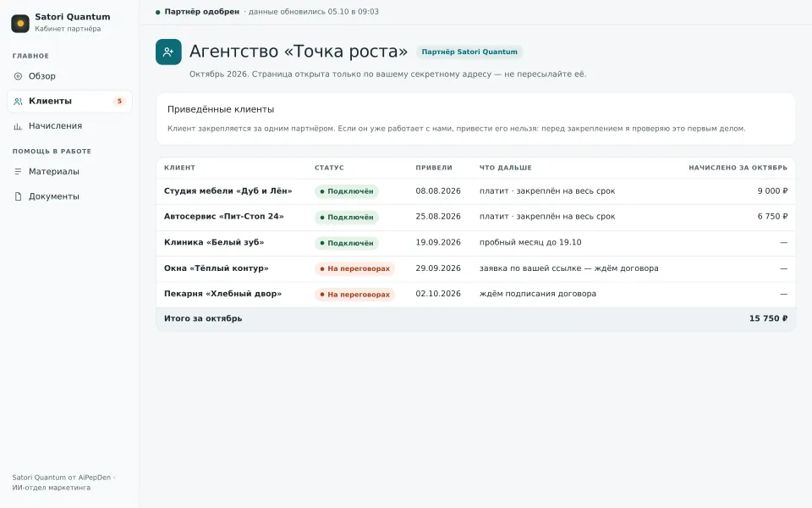
Task: Click На переговорах status of Хлебный двор
Action: coord(354,295)
